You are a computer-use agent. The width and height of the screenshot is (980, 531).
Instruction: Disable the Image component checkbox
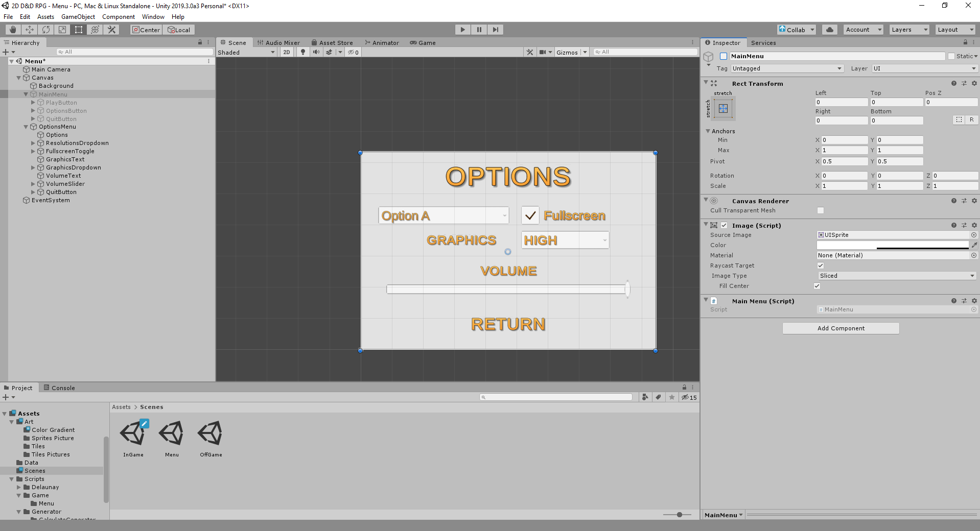pyautogui.click(x=725, y=225)
